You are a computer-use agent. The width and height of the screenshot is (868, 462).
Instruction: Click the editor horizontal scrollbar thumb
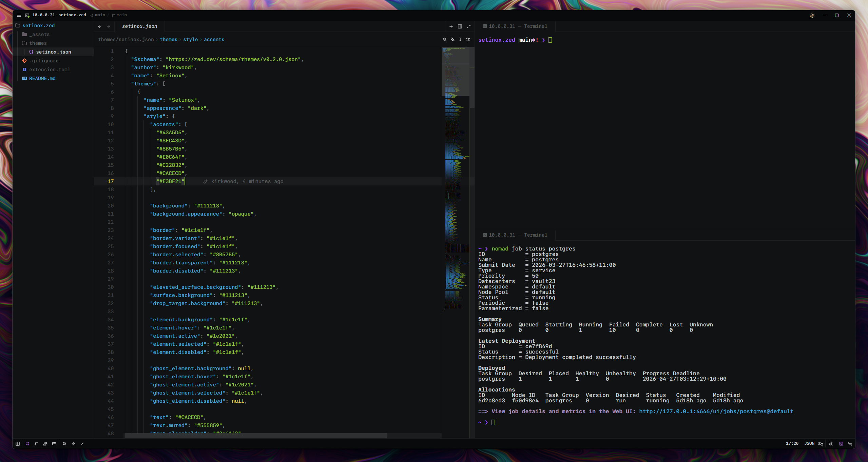pos(256,436)
